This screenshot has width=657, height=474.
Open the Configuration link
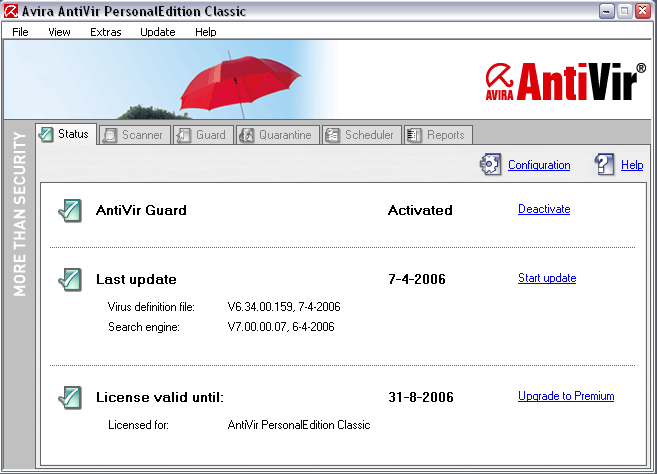[x=539, y=165]
